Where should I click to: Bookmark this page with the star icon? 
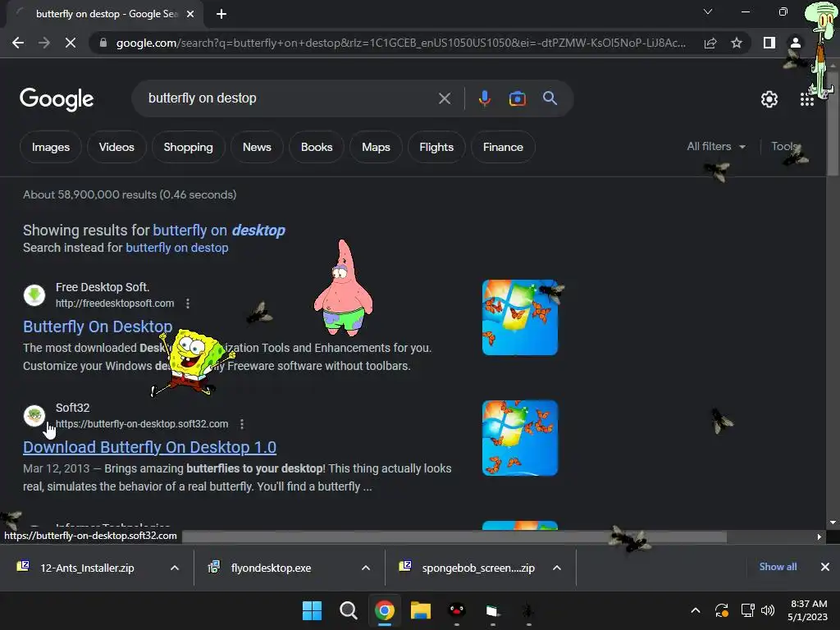(x=737, y=43)
